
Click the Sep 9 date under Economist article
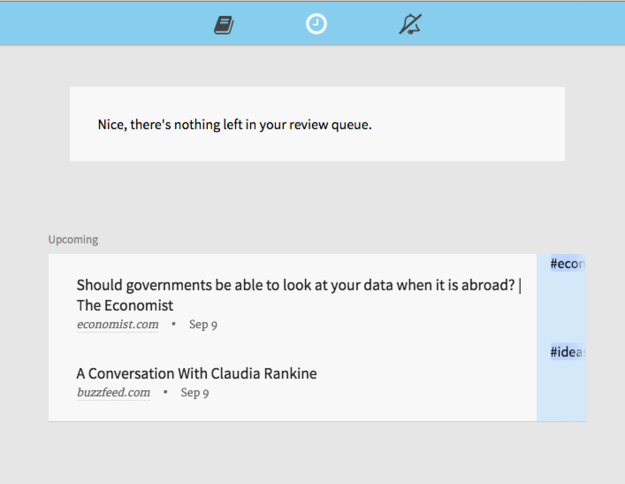pyautogui.click(x=203, y=324)
